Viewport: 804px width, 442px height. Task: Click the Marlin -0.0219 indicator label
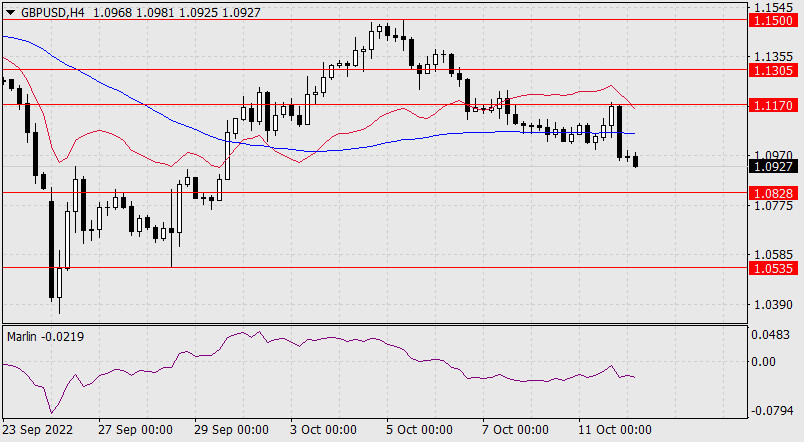click(x=46, y=337)
